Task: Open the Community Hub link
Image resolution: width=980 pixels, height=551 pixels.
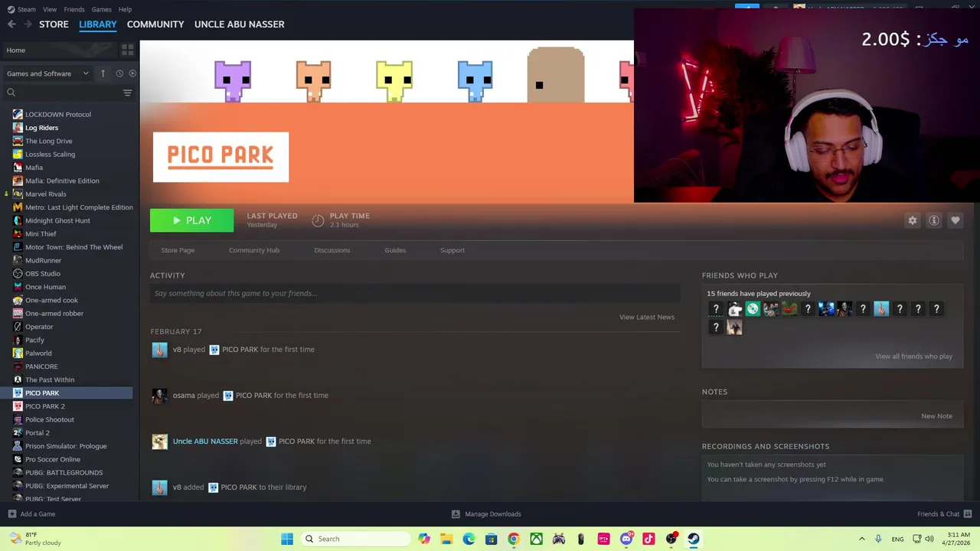Action: (254, 250)
